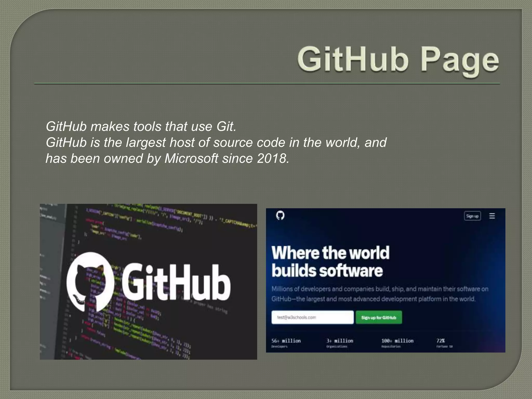Click the 'Where the world builds software' heading

coord(330,262)
